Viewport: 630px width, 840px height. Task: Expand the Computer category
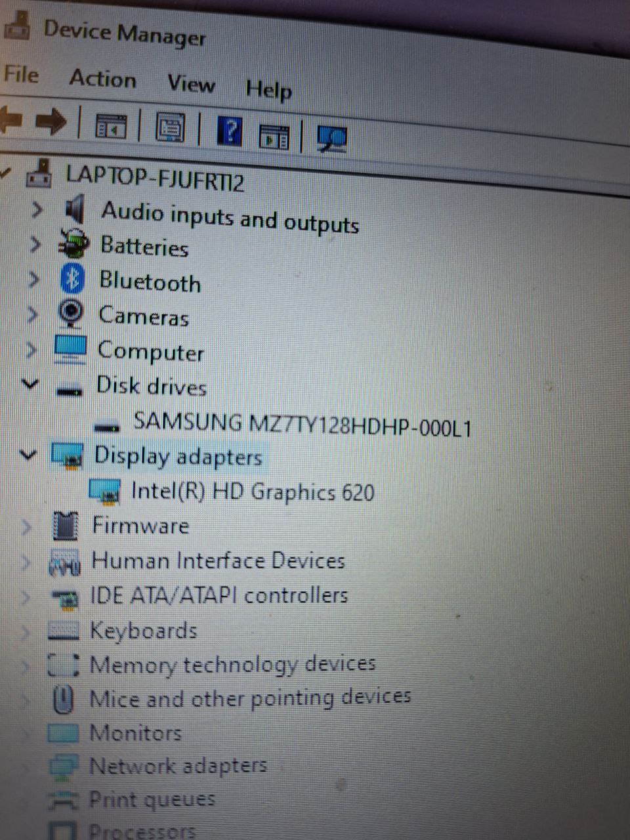point(31,349)
